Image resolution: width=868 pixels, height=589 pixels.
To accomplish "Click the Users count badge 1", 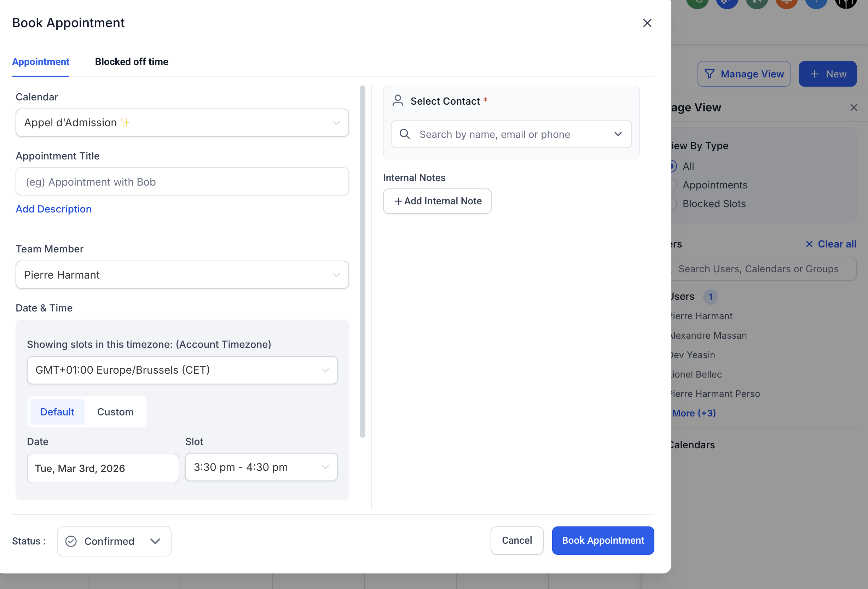I will pos(710,297).
